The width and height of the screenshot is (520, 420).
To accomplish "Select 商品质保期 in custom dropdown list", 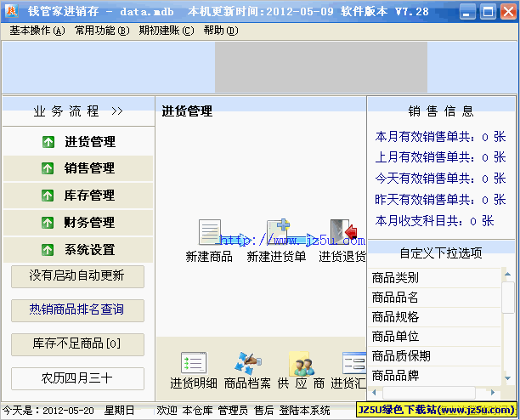I will (x=434, y=356).
